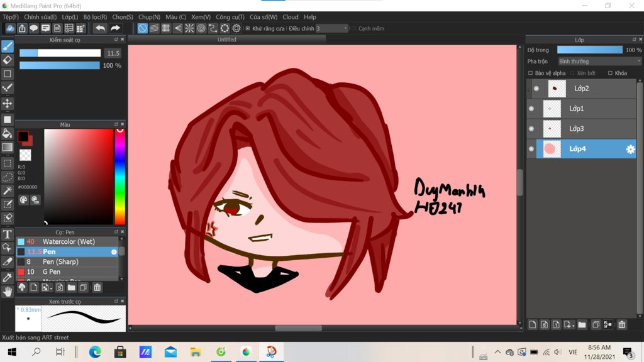This screenshot has height=362, width=644.
Task: Select the Eraser tool
Action: coord(8,60)
